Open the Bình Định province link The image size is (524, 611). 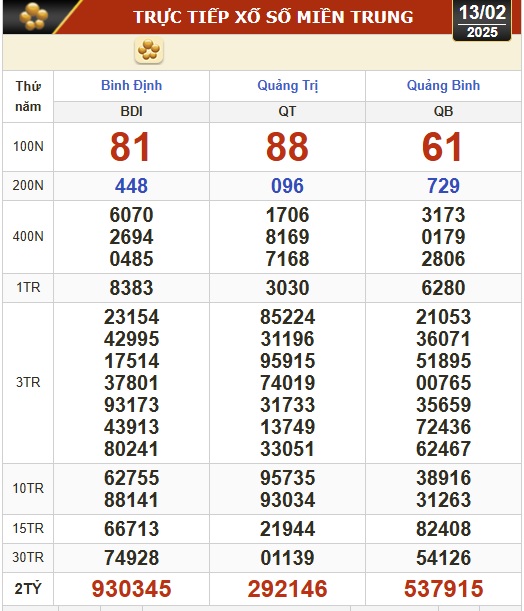(x=131, y=85)
